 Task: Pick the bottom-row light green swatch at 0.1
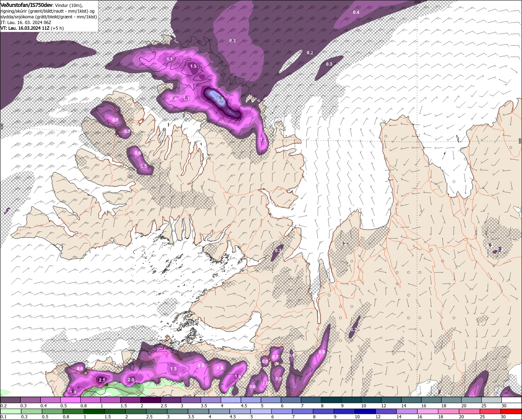tap(11, 411)
